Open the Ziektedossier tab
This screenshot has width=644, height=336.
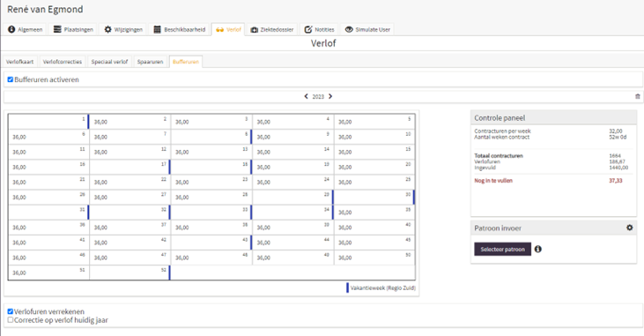click(272, 30)
